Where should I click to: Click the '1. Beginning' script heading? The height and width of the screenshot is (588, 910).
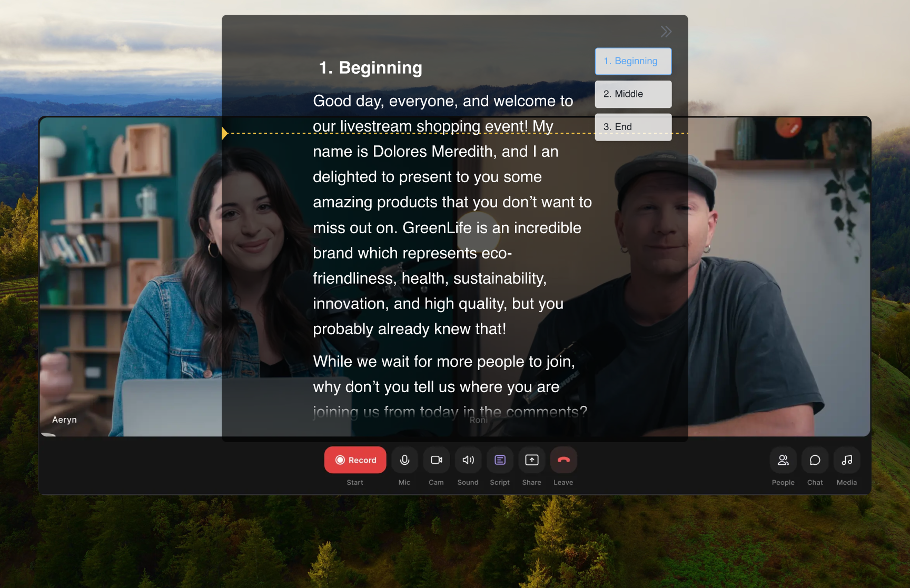pos(370,68)
